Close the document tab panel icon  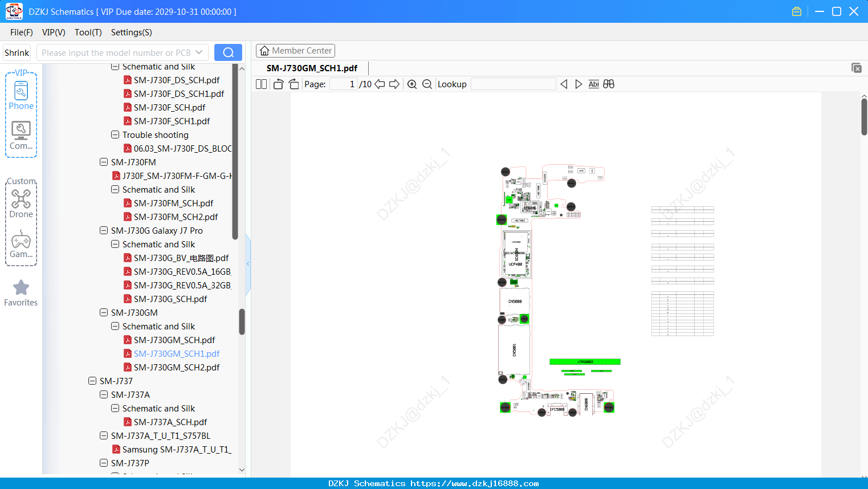(856, 68)
